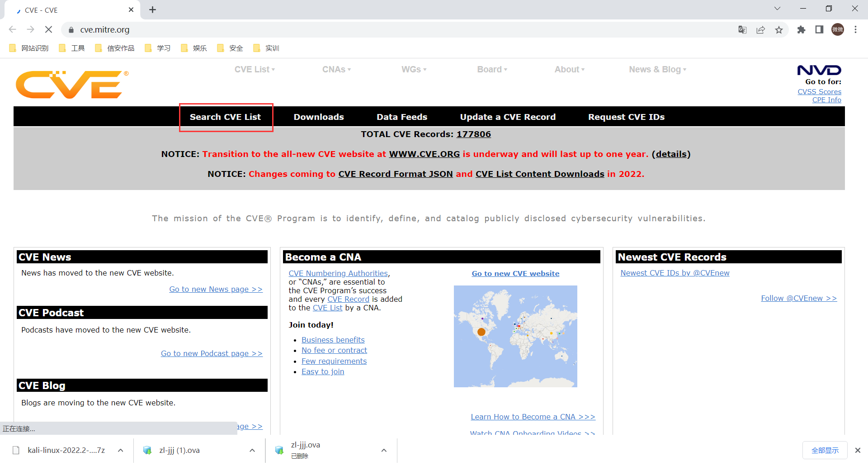Bookmark this page with the star
The image size is (868, 466).
(x=779, y=30)
